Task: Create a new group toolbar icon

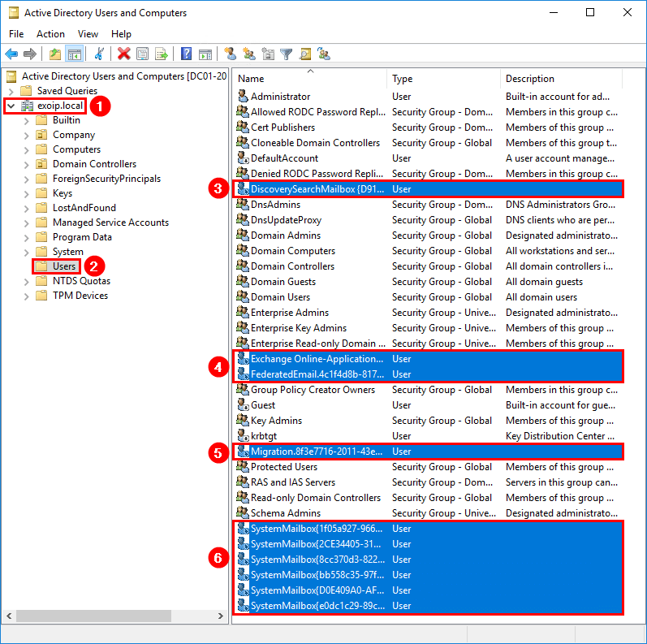Action: click(249, 54)
